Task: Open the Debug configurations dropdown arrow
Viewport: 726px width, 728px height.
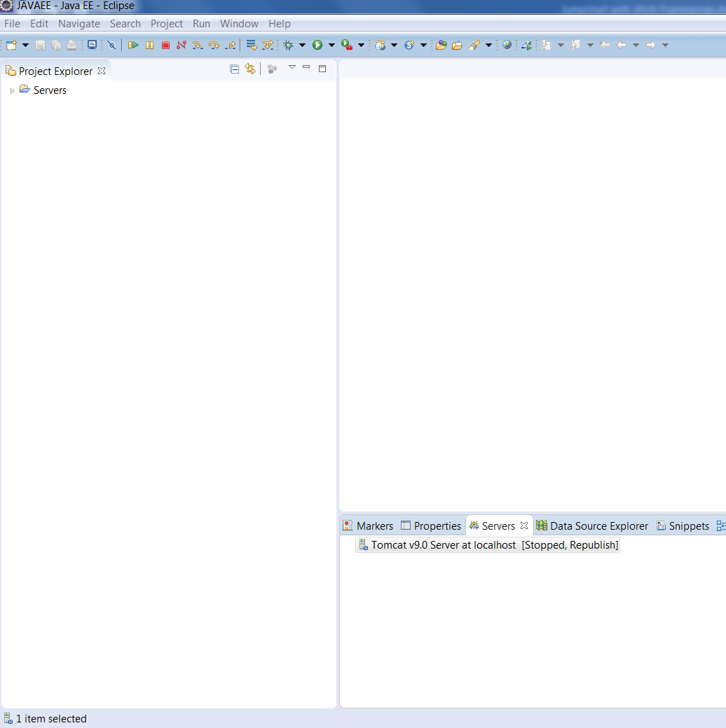Action: [x=303, y=45]
